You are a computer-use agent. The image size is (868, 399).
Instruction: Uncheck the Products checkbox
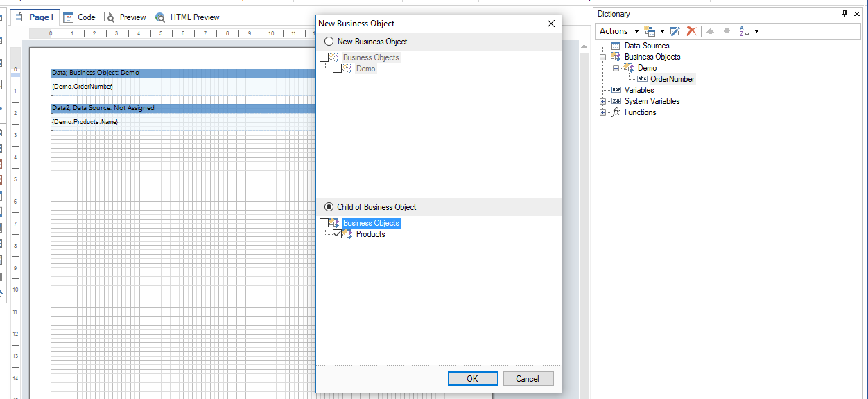coord(337,234)
